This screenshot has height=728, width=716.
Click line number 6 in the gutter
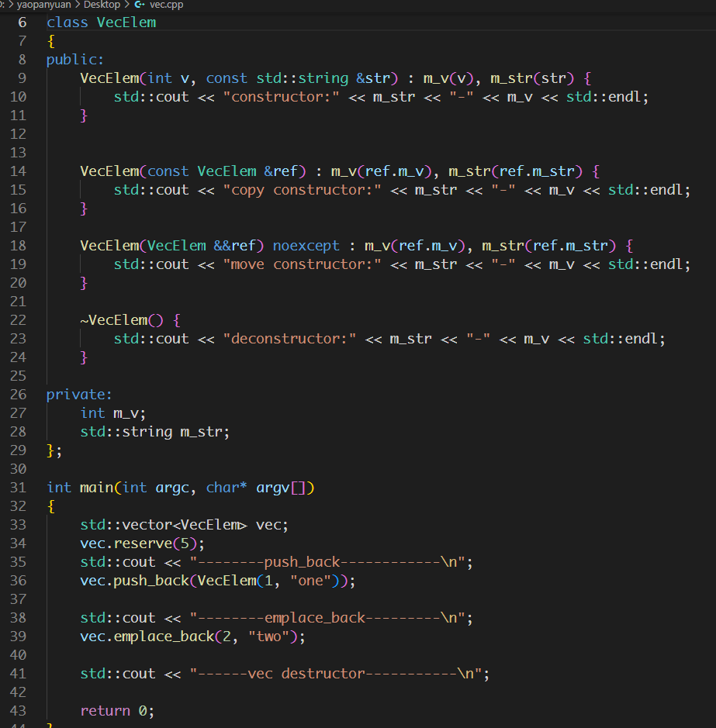coord(22,22)
